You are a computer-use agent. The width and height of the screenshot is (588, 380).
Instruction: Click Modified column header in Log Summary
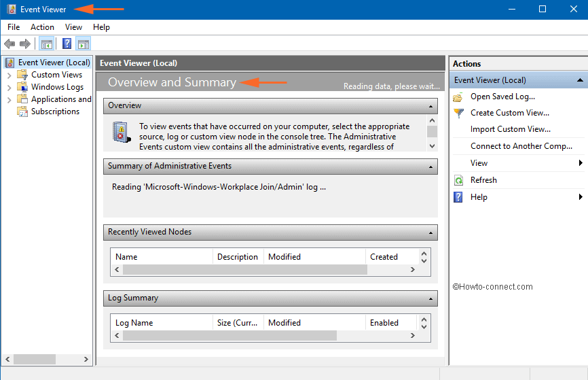pos(314,323)
